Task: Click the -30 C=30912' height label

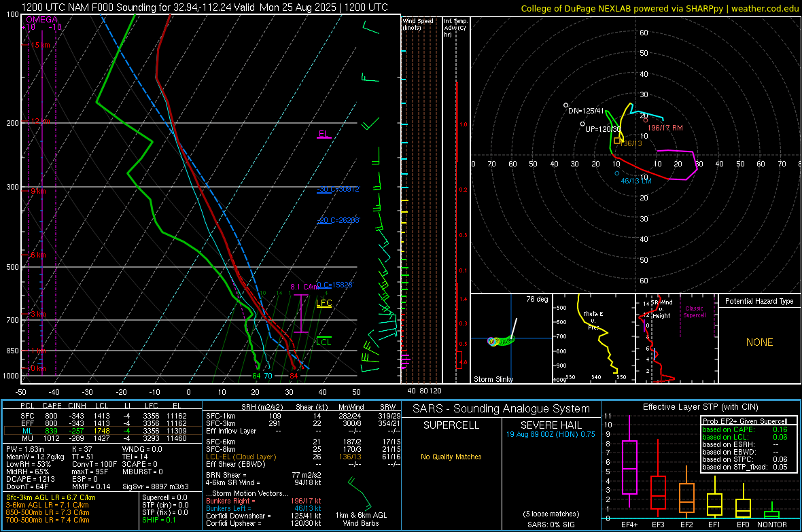Action: click(338, 190)
